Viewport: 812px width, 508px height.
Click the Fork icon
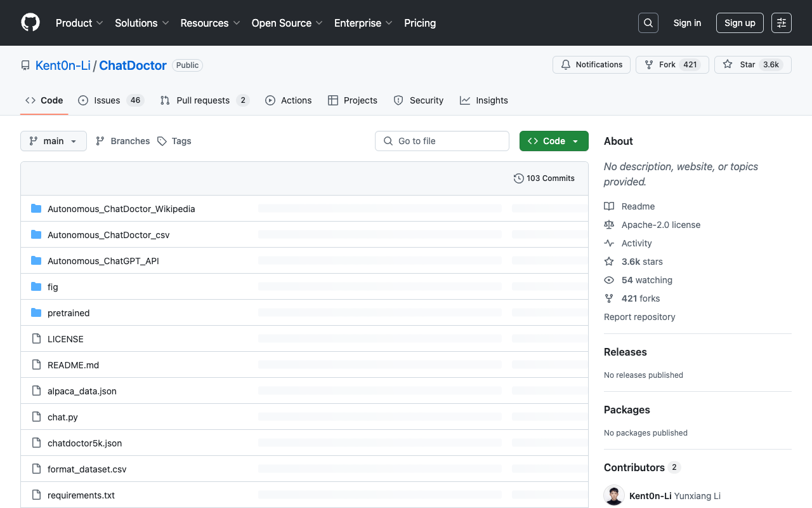tap(649, 65)
